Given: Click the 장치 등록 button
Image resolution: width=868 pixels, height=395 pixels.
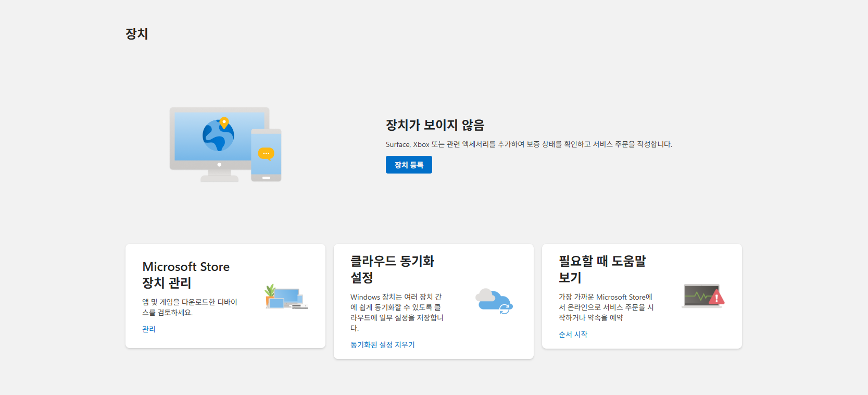Looking at the screenshot, I should (409, 165).
